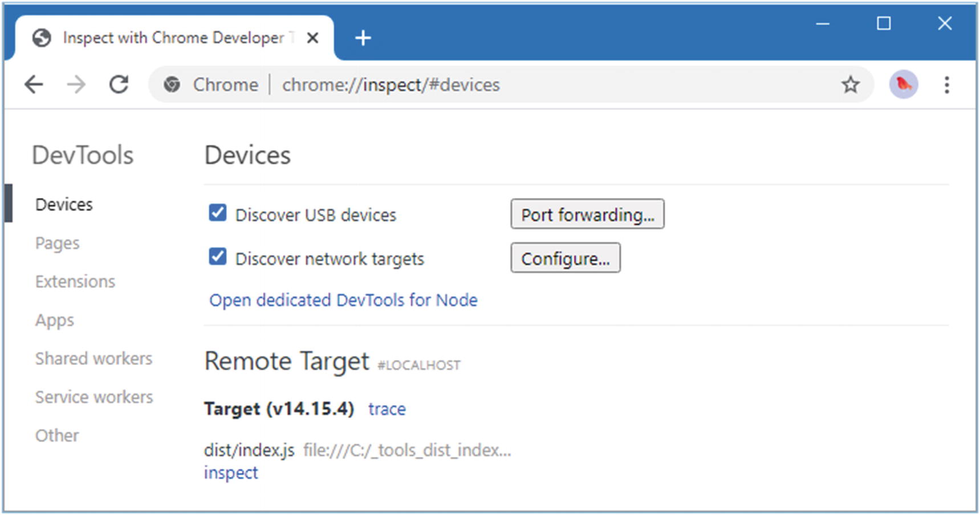Click the chrome://inspect address bar
This screenshot has height=515, width=980.
pos(513,85)
